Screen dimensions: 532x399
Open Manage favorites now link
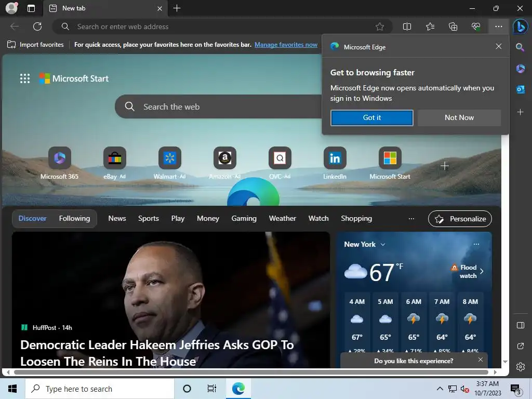(286, 45)
